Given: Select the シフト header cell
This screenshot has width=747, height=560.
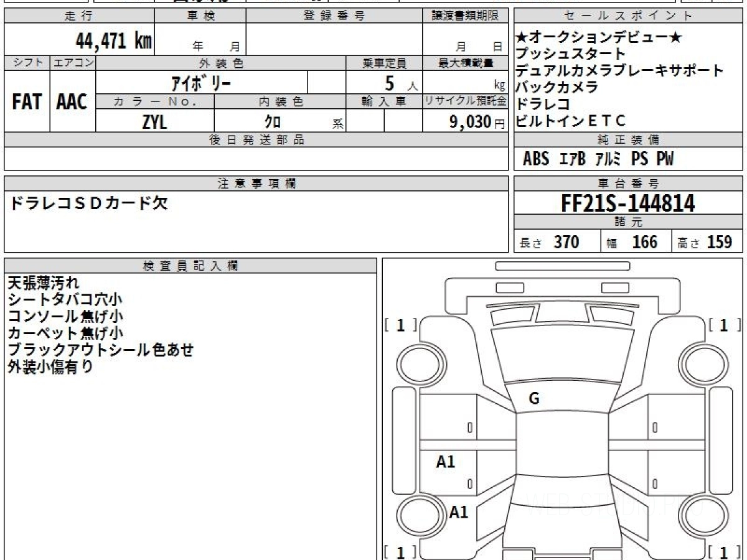Looking at the screenshot, I should 27,63.
